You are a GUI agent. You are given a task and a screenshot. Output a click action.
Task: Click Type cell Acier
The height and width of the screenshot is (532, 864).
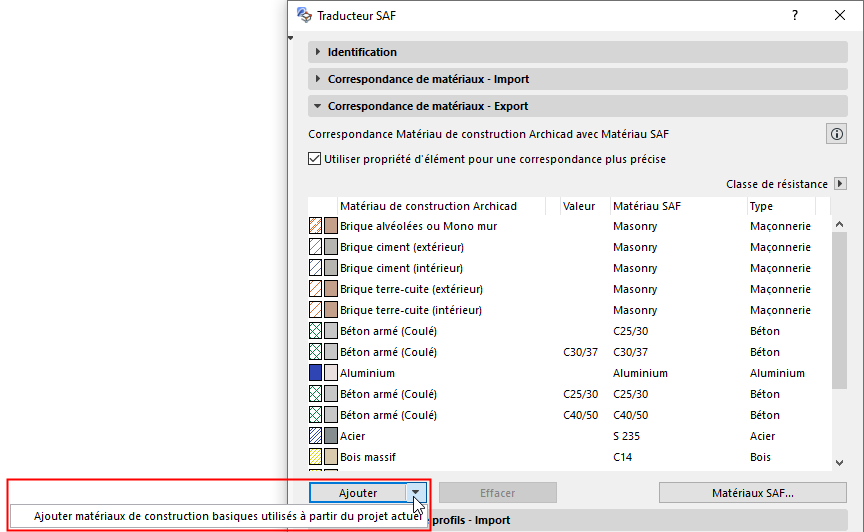(762, 436)
